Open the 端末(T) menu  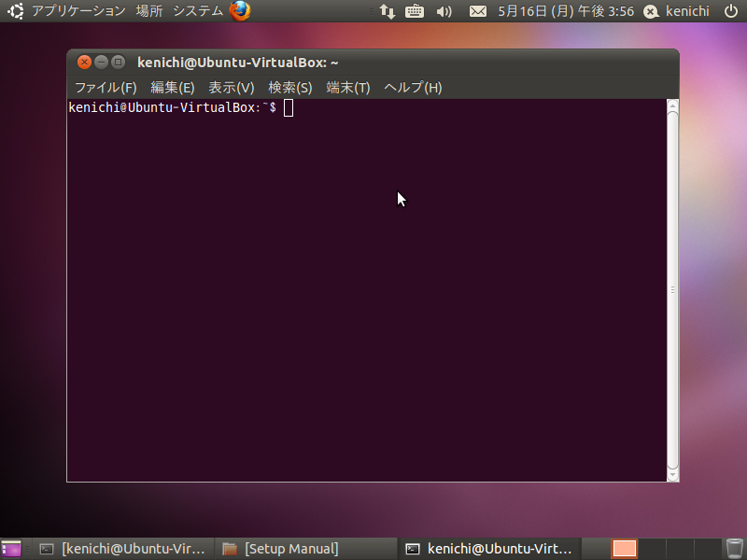pyautogui.click(x=348, y=88)
